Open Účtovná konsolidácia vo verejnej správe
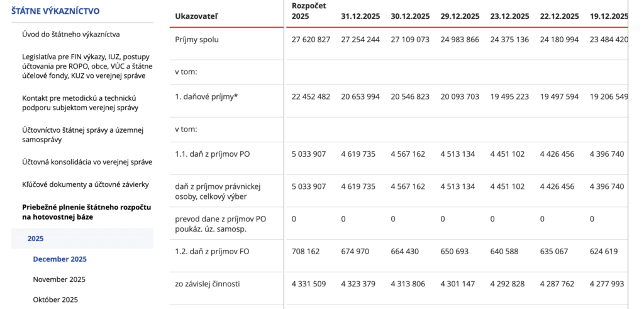The width and height of the screenshot is (644, 309). (87, 162)
